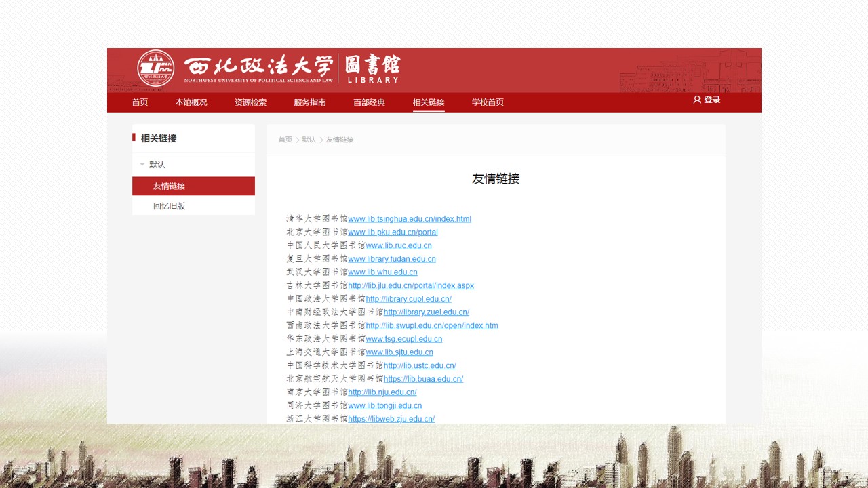Click the 友情链接 page title
The height and width of the screenshot is (488, 868).
click(496, 179)
